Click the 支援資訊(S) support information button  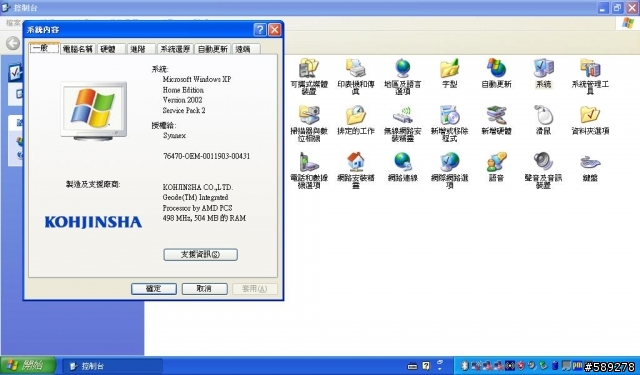click(x=200, y=255)
